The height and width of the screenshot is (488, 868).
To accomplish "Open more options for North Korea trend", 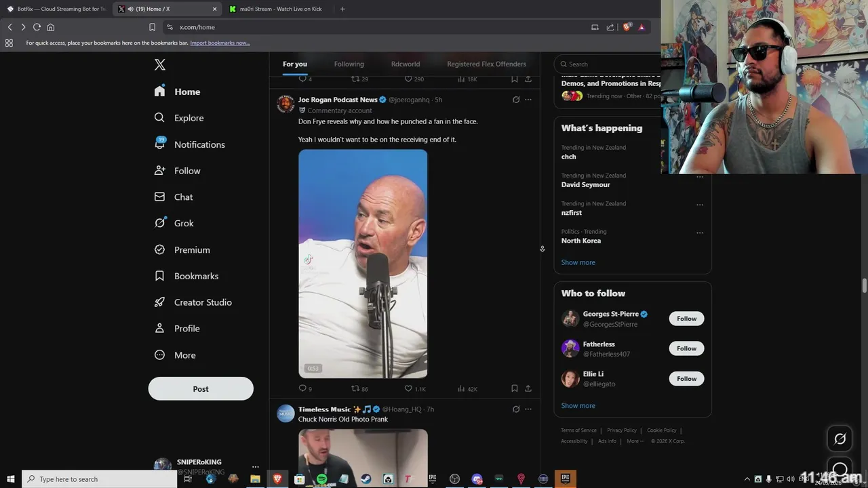I will tap(700, 232).
